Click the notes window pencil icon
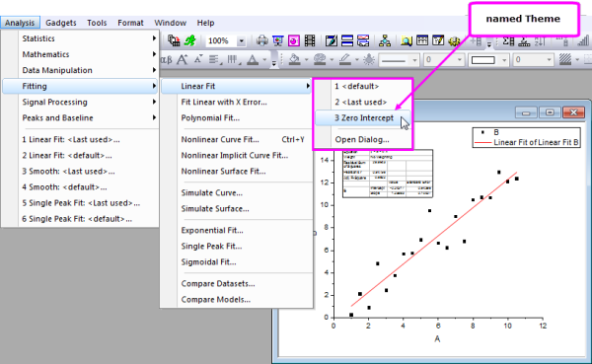This screenshot has width=592, height=364. tap(332, 40)
